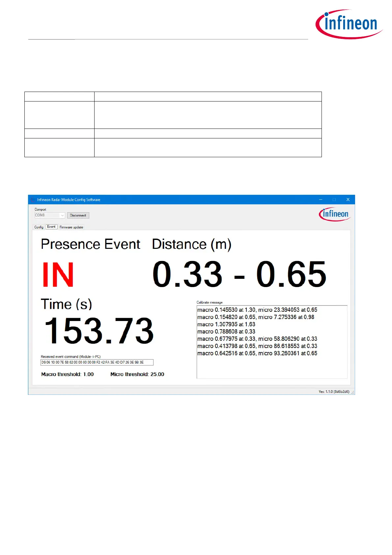Click log line with 'micro 93.260361 at 0.65'
The height and width of the screenshot is (555, 392).
click(x=257, y=353)
